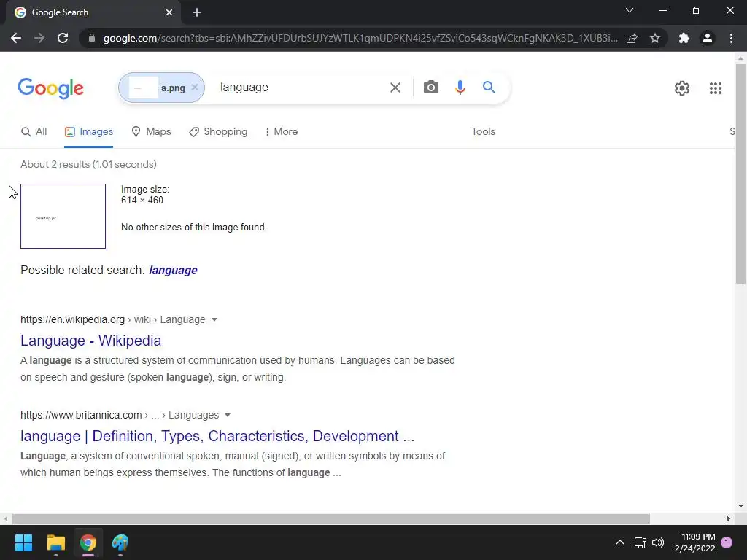
Task: Select the Images tab
Action: (88, 132)
